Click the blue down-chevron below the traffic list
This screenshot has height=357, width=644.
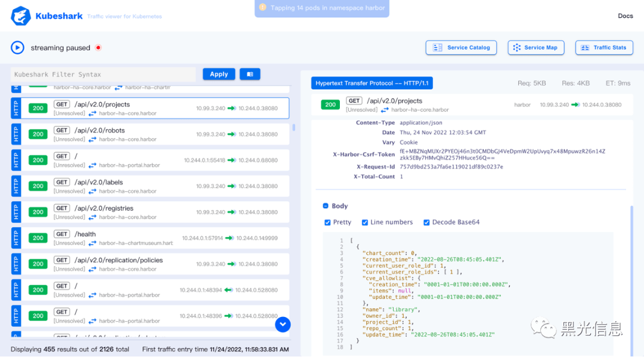coord(282,324)
